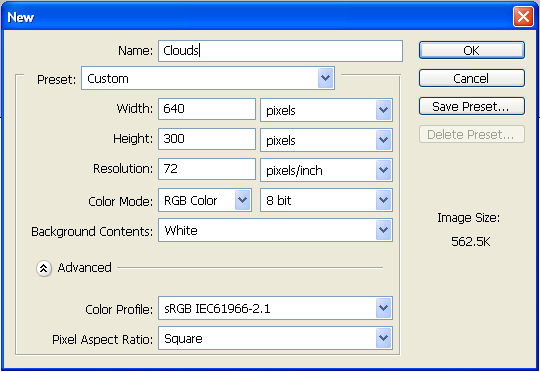Open the Color Mode RGB Color dropdown
Image resolution: width=540 pixels, height=372 pixels.
[205, 200]
